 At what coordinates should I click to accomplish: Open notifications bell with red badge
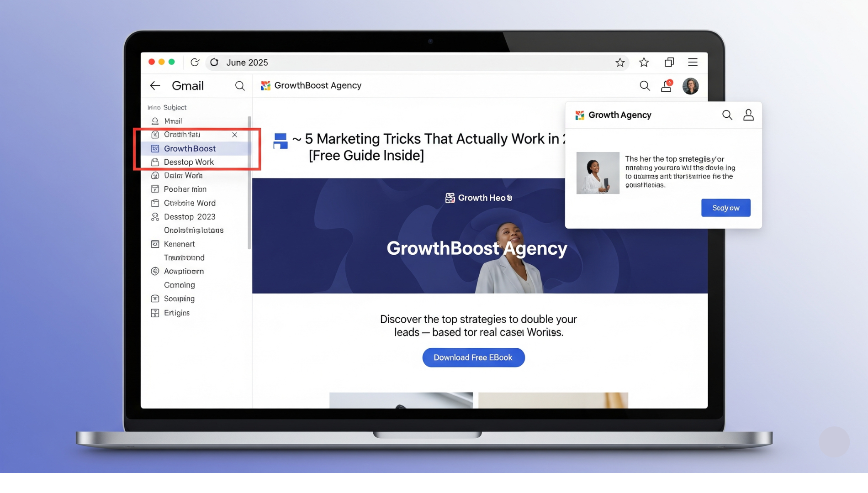[667, 86]
